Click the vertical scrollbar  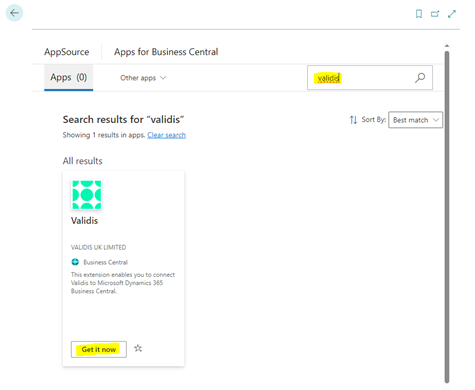tap(447, 217)
